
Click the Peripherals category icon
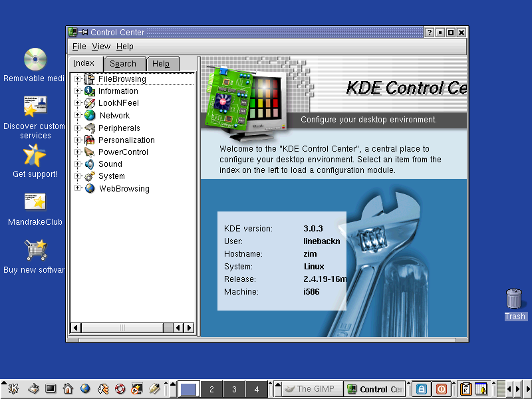[90, 128]
